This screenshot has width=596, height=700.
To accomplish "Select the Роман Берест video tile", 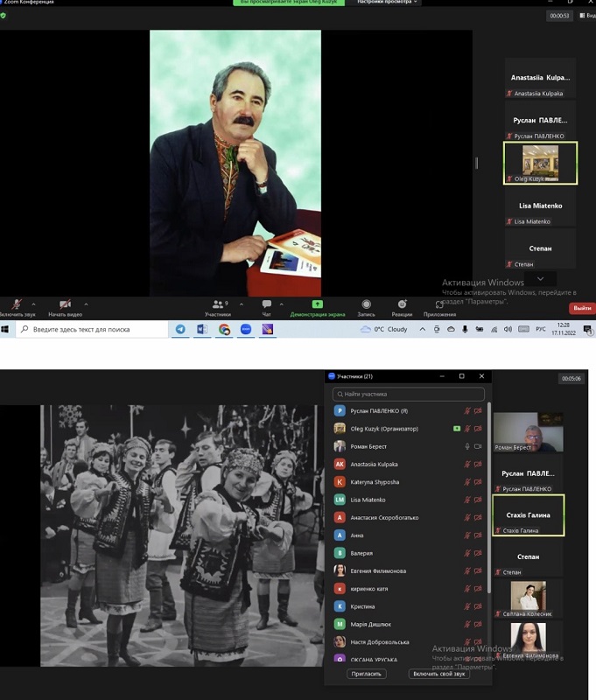I will 528,431.
